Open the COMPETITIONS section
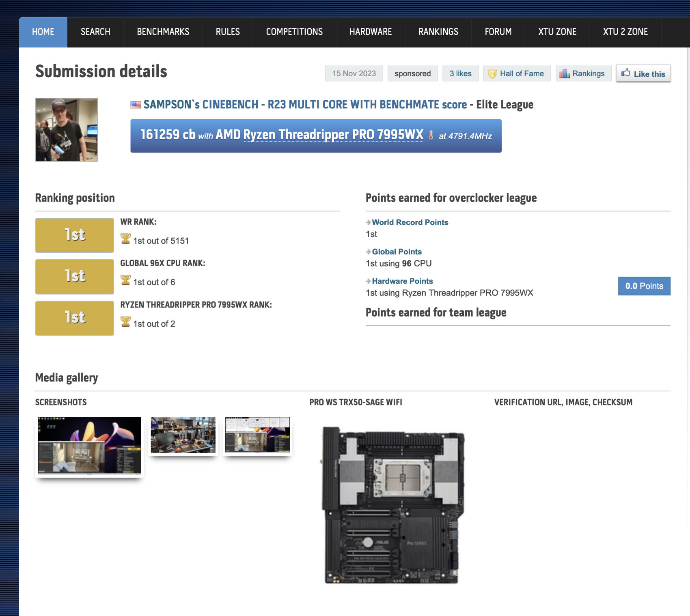Image resolution: width=690 pixels, height=616 pixels. (x=294, y=32)
